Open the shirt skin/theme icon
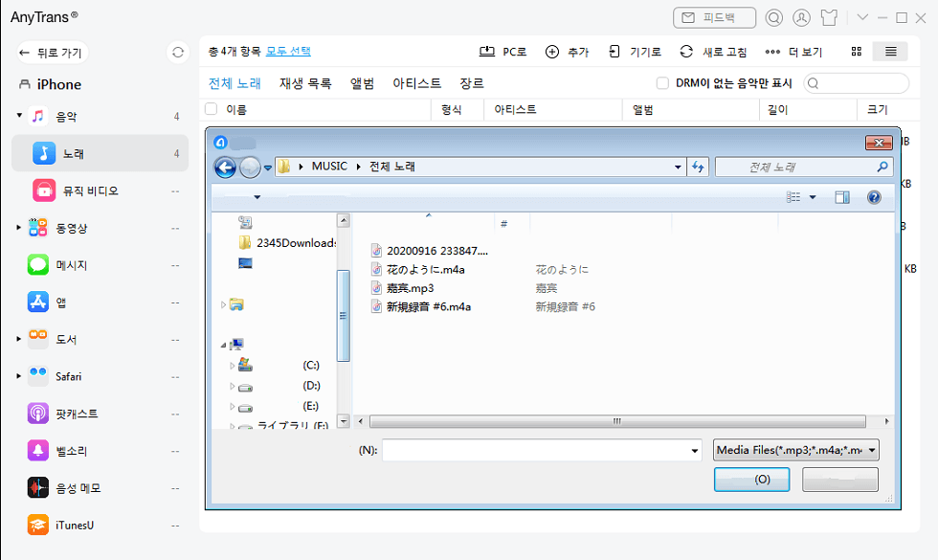Screen dimensions: 938x560 829,18
